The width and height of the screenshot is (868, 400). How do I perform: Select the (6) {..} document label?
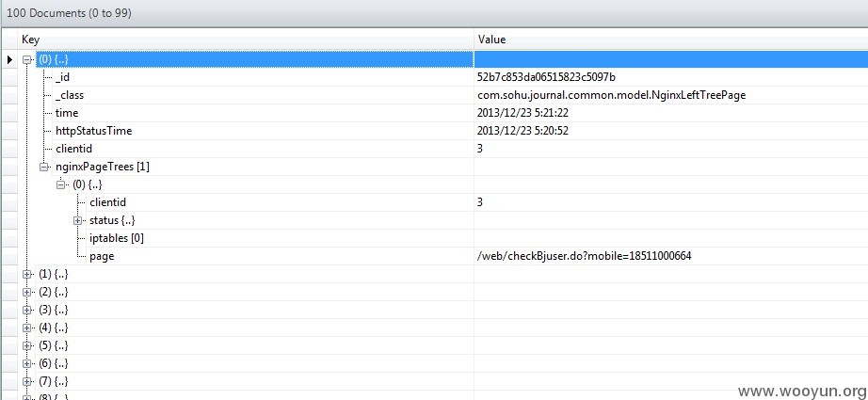(x=54, y=363)
